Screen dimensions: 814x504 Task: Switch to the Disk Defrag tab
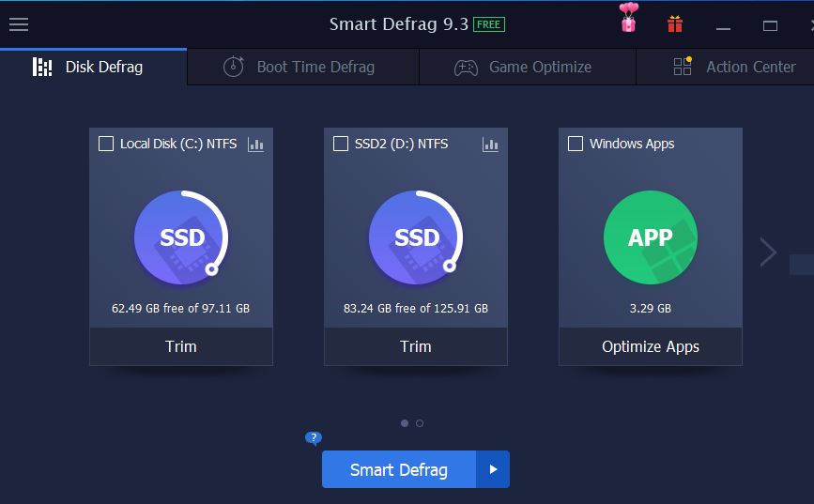point(94,67)
